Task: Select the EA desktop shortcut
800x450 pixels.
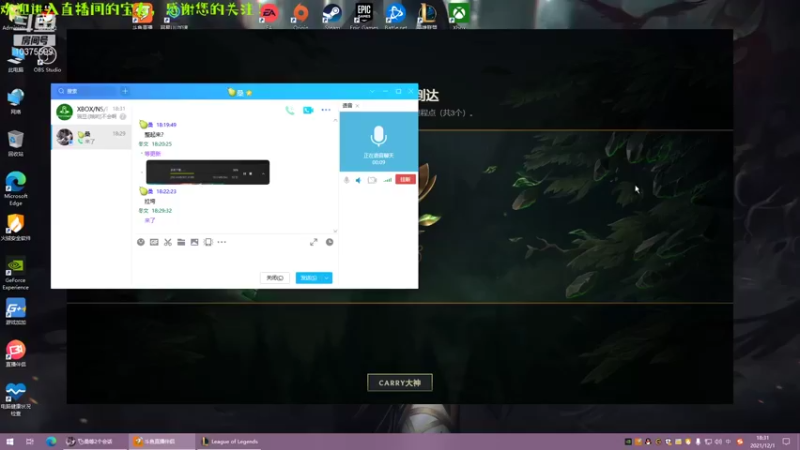Action: tap(269, 15)
